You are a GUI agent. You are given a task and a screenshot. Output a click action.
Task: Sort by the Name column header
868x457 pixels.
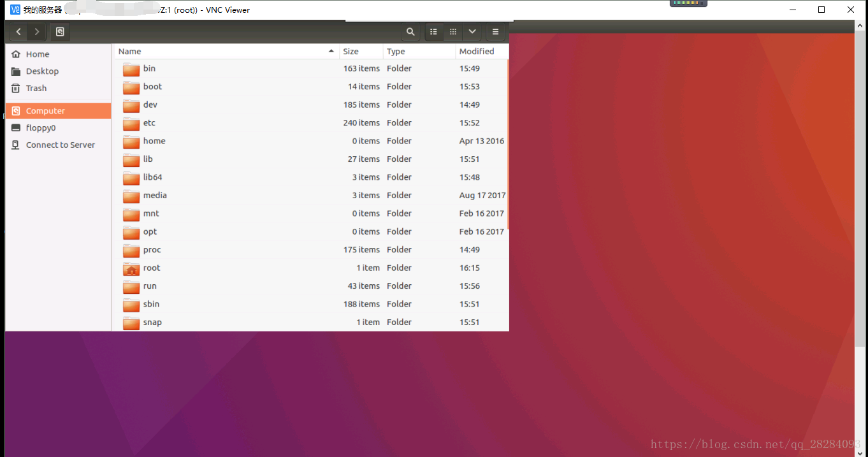pos(226,52)
